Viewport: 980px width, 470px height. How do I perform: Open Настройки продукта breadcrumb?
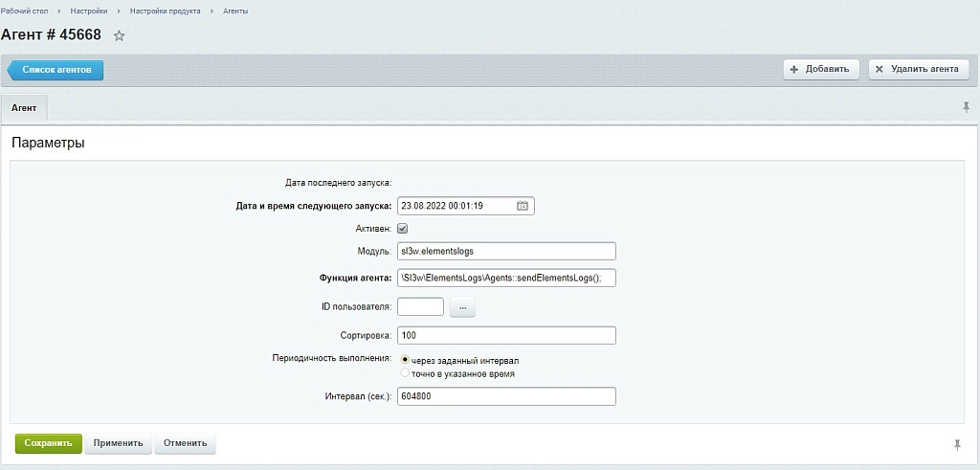point(165,11)
